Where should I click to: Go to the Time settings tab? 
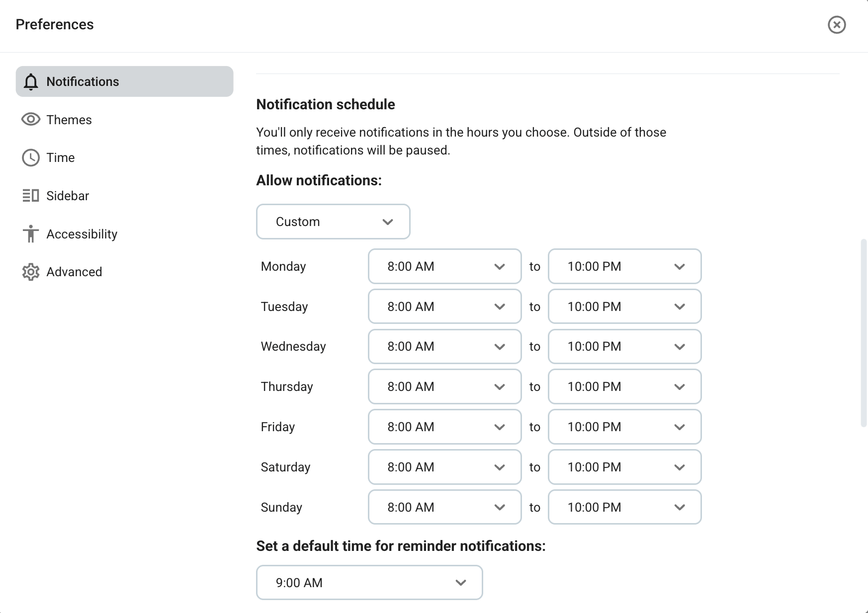click(x=124, y=157)
